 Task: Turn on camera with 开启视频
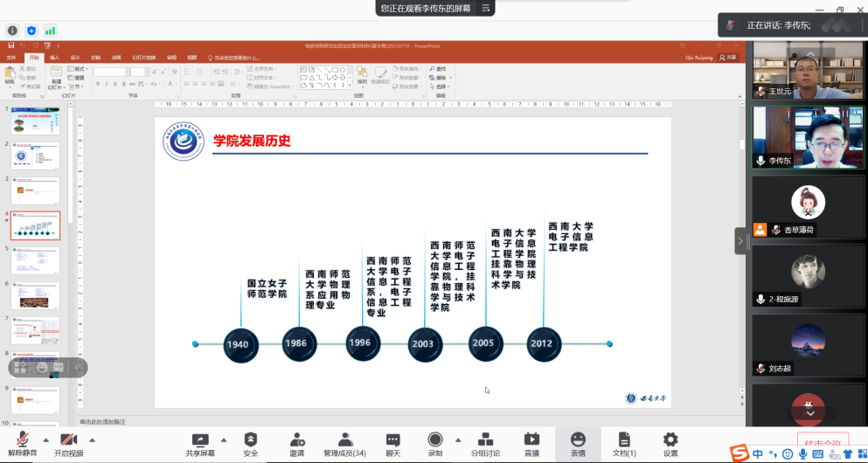click(x=68, y=444)
